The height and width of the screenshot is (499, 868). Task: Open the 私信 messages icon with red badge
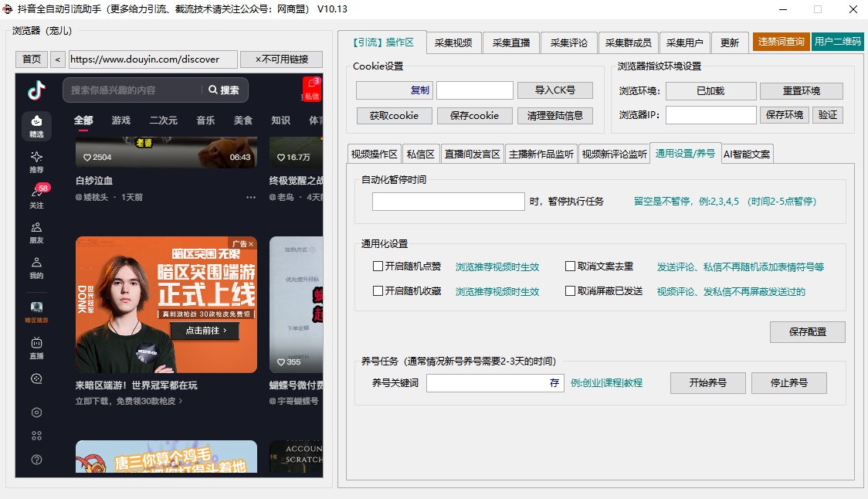coord(312,89)
